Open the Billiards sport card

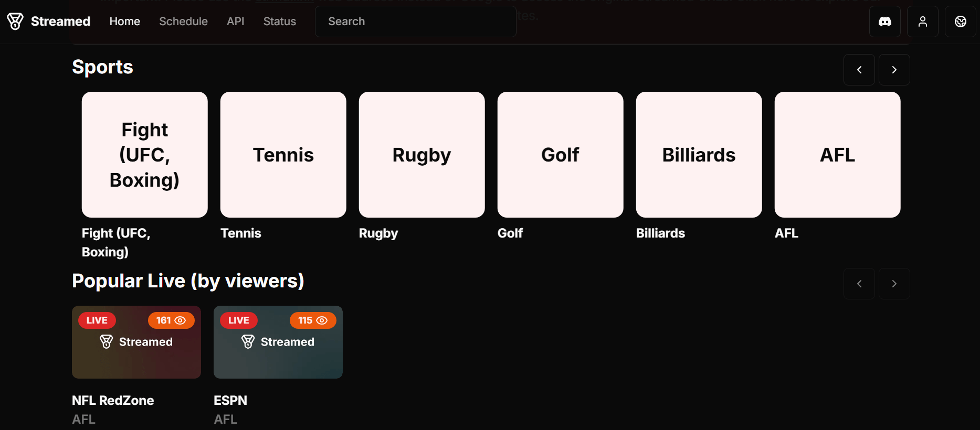tap(699, 155)
